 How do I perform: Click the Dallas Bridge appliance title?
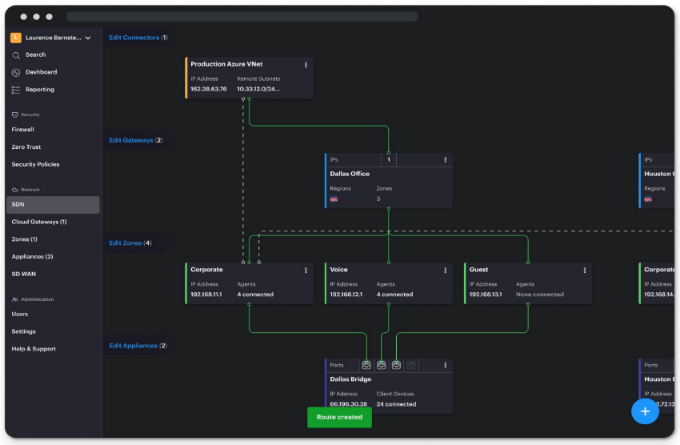(350, 379)
